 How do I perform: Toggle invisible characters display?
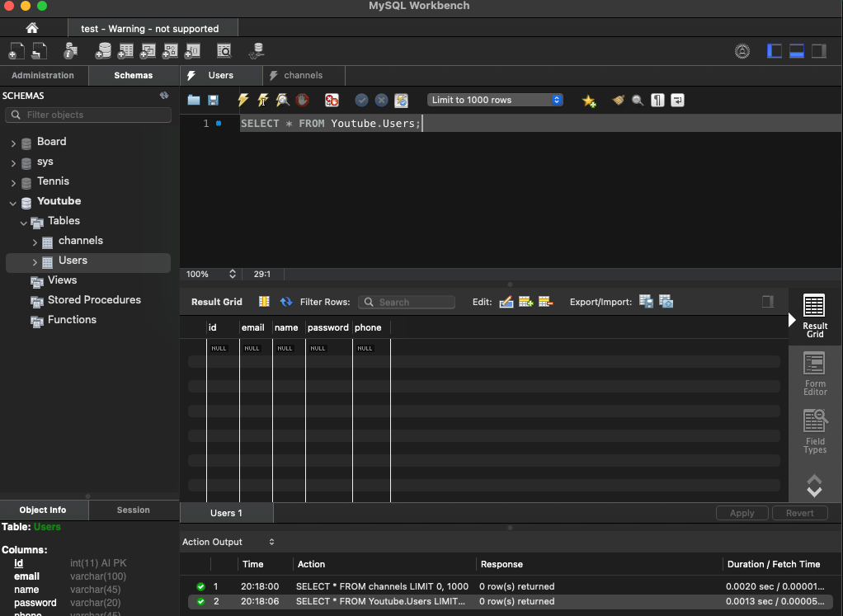[x=657, y=100]
